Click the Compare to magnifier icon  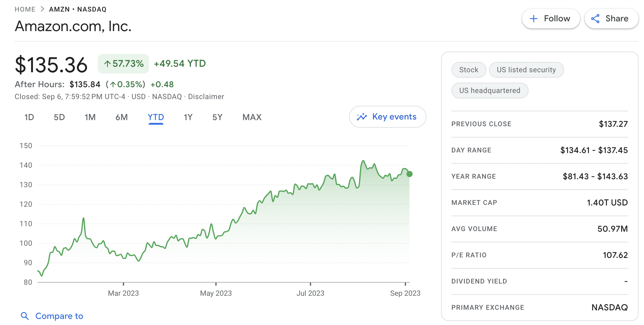[x=25, y=316]
